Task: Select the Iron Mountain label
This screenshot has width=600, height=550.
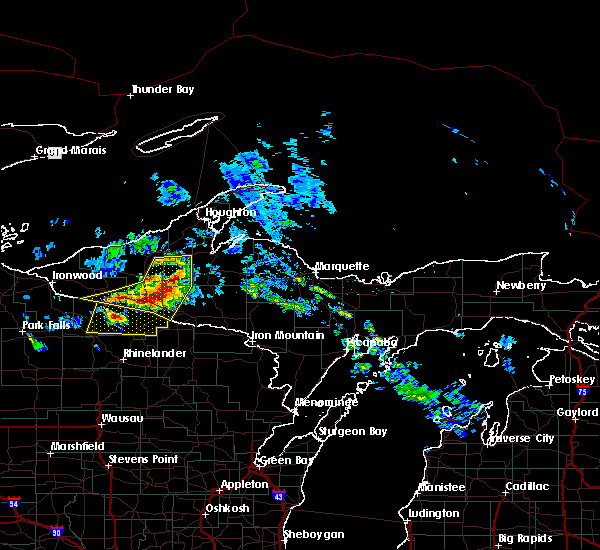Action: (x=287, y=336)
